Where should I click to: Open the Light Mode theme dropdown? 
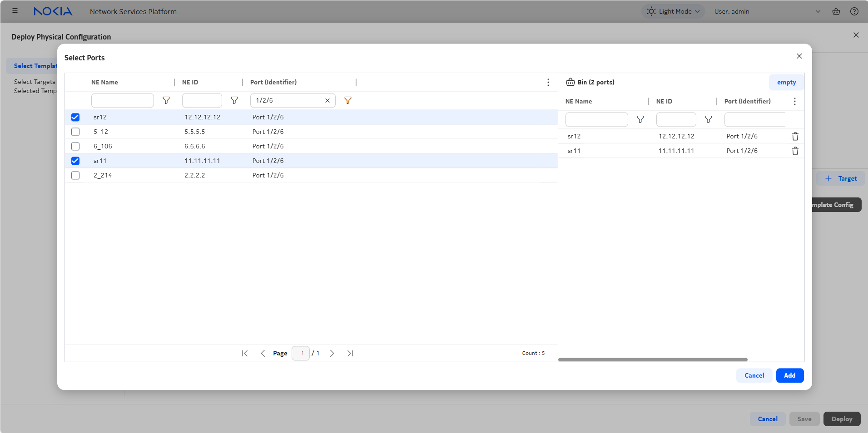click(x=673, y=11)
